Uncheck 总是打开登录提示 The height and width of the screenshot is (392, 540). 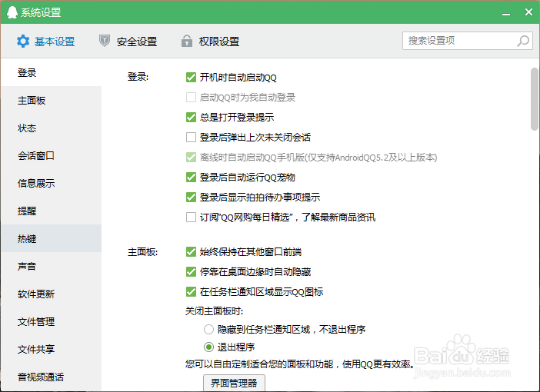click(191, 118)
